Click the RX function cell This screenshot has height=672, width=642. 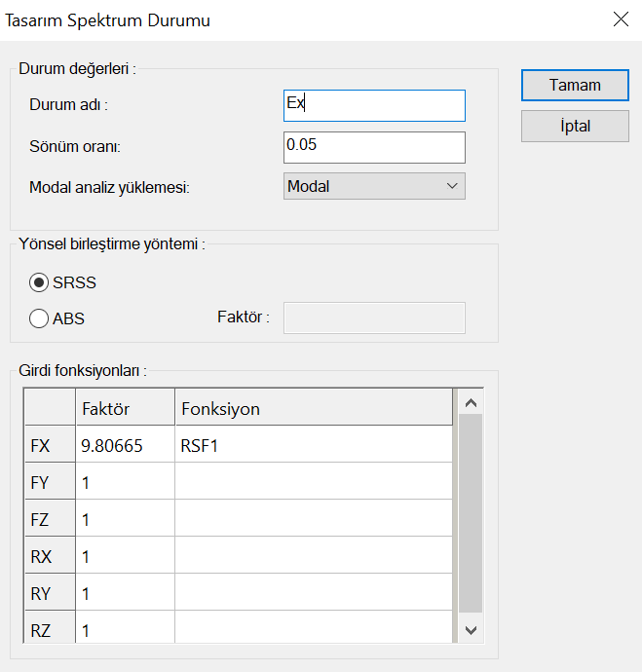[314, 556]
